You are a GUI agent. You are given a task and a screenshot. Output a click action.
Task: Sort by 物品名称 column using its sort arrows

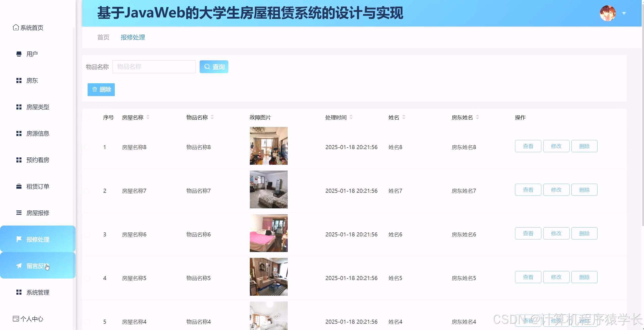click(212, 117)
